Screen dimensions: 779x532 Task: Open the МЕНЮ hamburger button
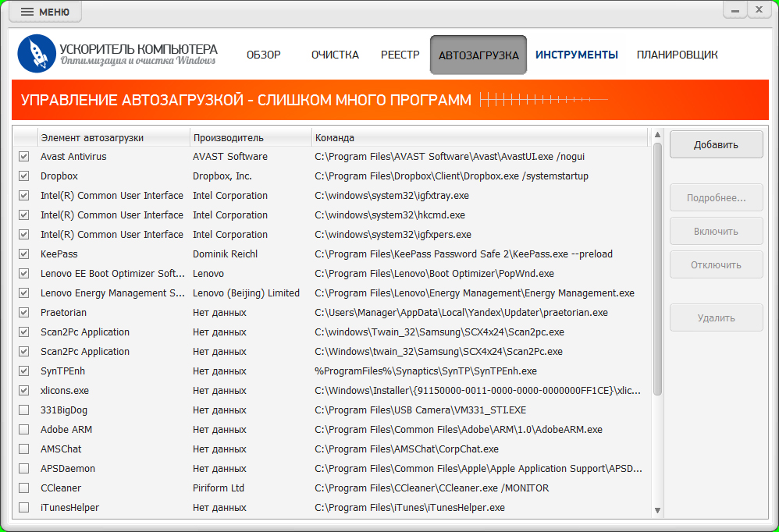click(45, 12)
